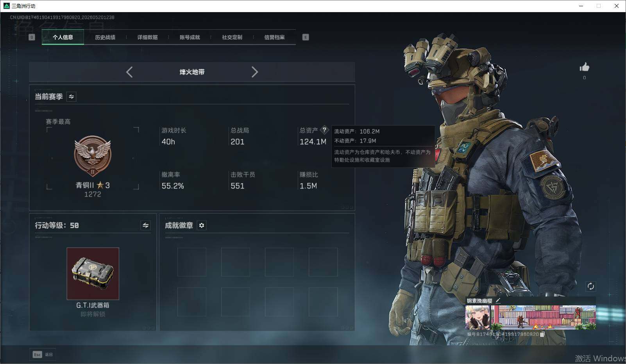The width and height of the screenshot is (626, 364).
Task: Click the player avatar portrait
Action: point(478,317)
